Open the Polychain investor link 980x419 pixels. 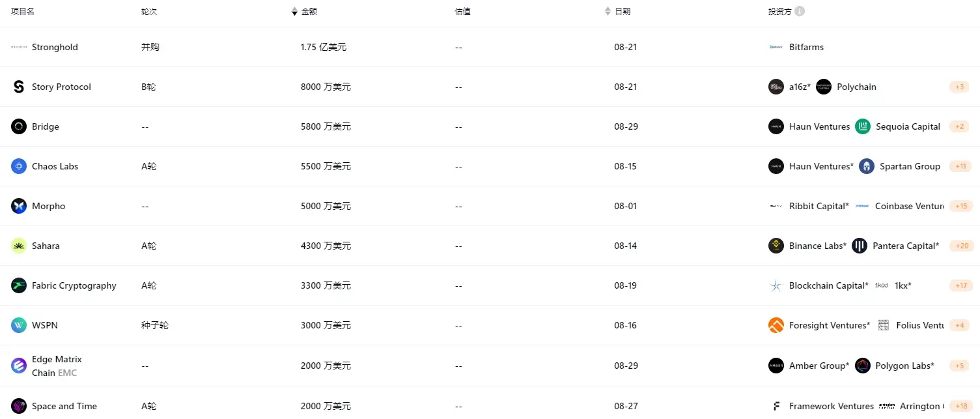pyautogui.click(x=856, y=87)
